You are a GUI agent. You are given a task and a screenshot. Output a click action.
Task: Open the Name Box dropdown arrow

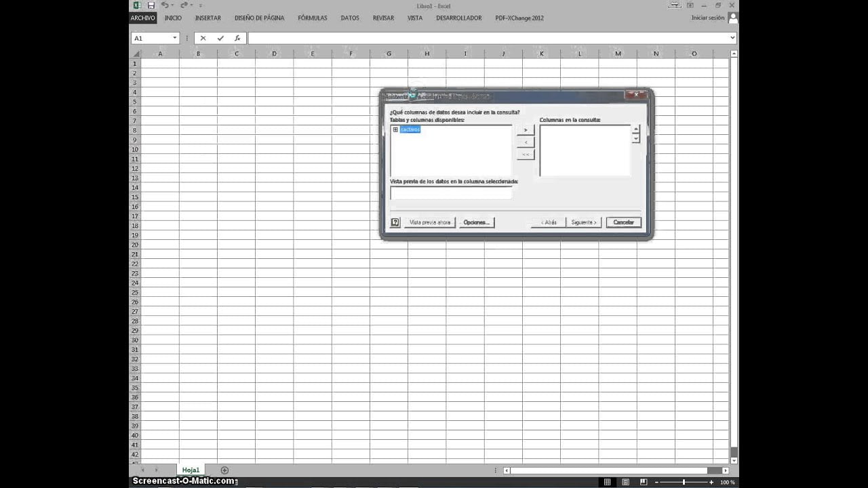coord(174,38)
